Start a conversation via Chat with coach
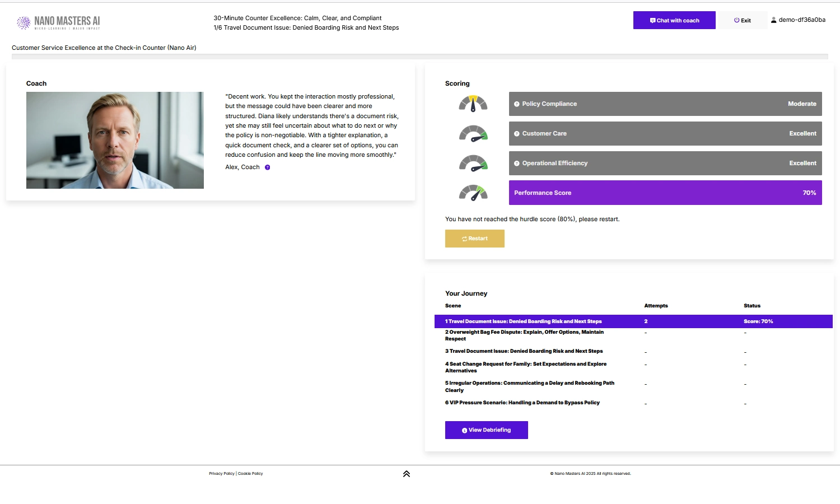Viewport: 840px width, 504px height. click(674, 20)
